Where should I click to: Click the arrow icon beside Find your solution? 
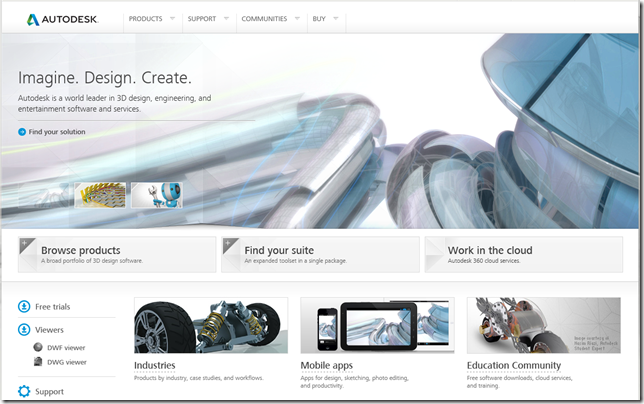coord(22,132)
